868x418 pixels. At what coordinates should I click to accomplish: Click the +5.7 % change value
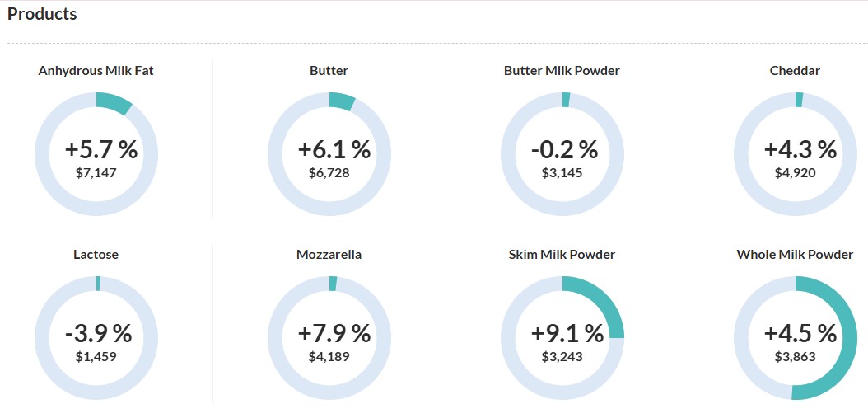(101, 149)
